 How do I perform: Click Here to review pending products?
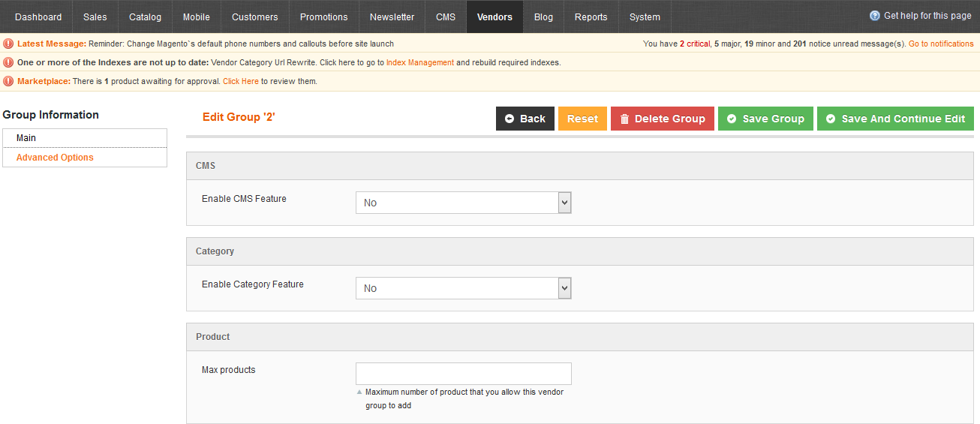[240, 81]
